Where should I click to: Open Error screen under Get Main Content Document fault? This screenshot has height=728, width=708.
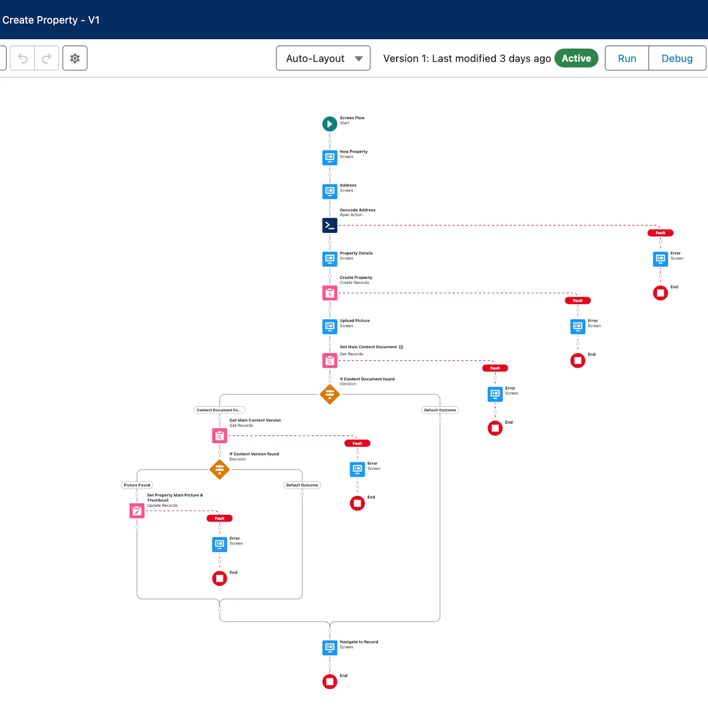495,394
